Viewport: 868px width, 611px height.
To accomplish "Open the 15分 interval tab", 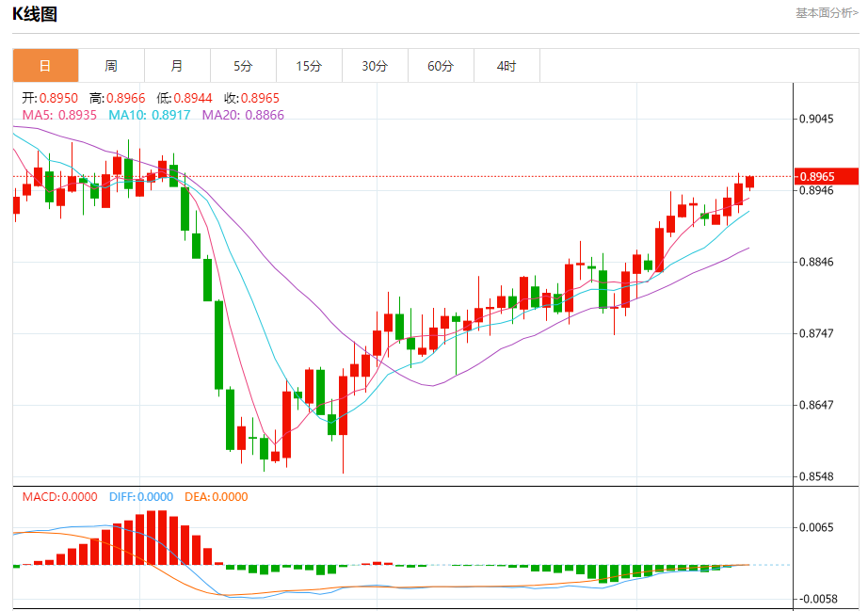I will tap(309, 66).
